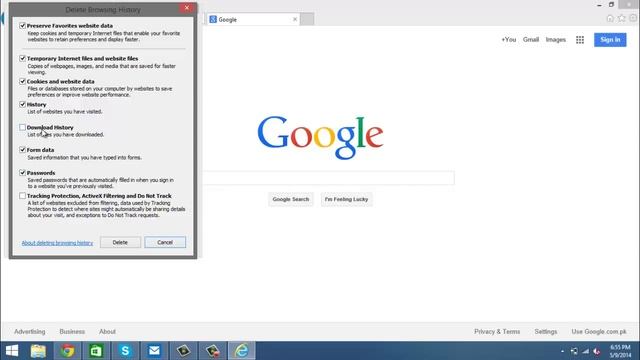The width and height of the screenshot is (640, 360).
Task: Open the Google apps grid icon
Action: point(580,40)
